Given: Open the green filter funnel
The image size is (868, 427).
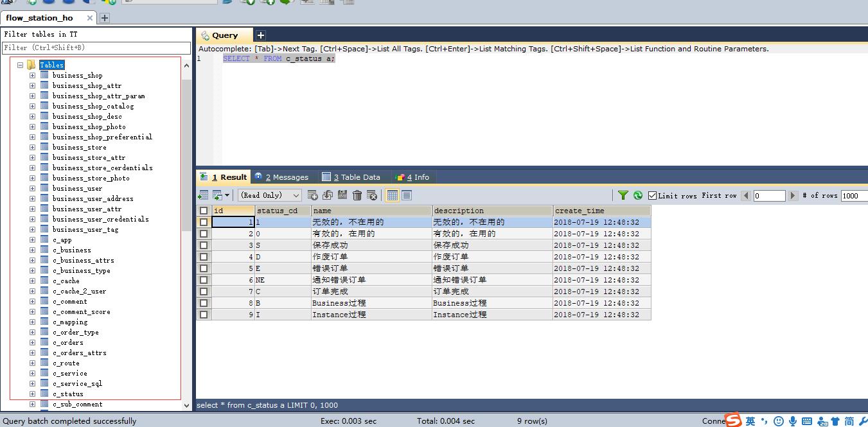Looking at the screenshot, I should [623, 195].
